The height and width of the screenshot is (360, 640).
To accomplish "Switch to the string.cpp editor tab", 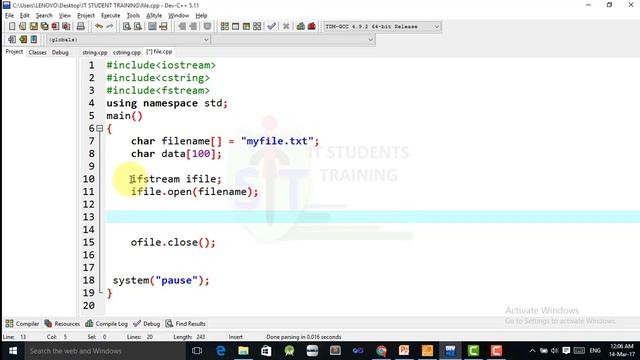I will [95, 52].
